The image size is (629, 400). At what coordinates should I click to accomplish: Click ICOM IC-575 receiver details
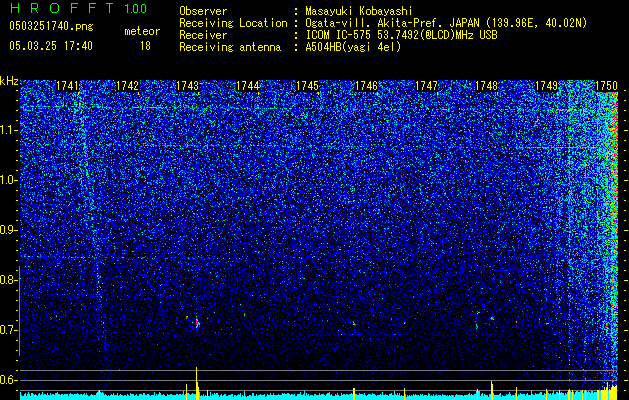[401, 35]
